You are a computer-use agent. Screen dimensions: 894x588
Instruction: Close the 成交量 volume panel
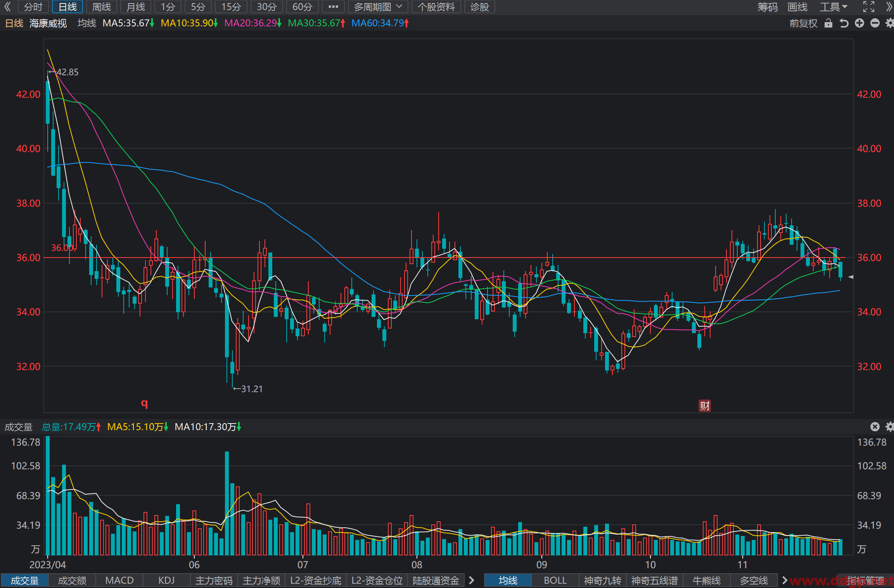875,427
